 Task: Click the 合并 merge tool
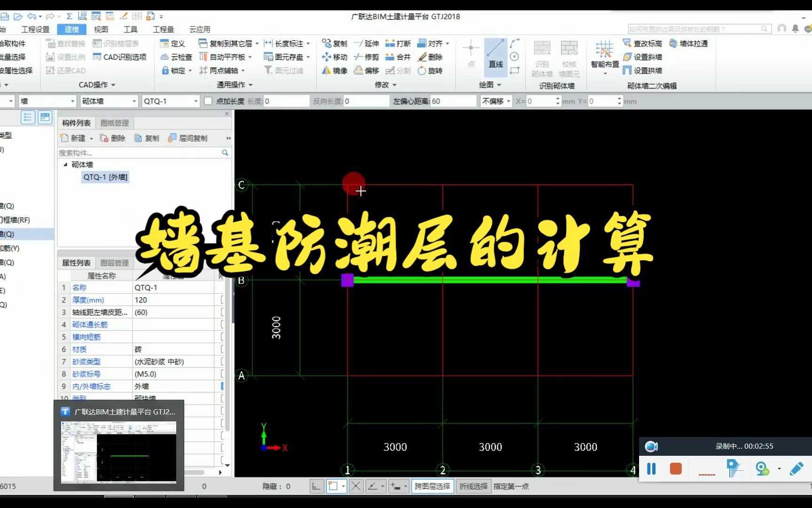point(398,57)
